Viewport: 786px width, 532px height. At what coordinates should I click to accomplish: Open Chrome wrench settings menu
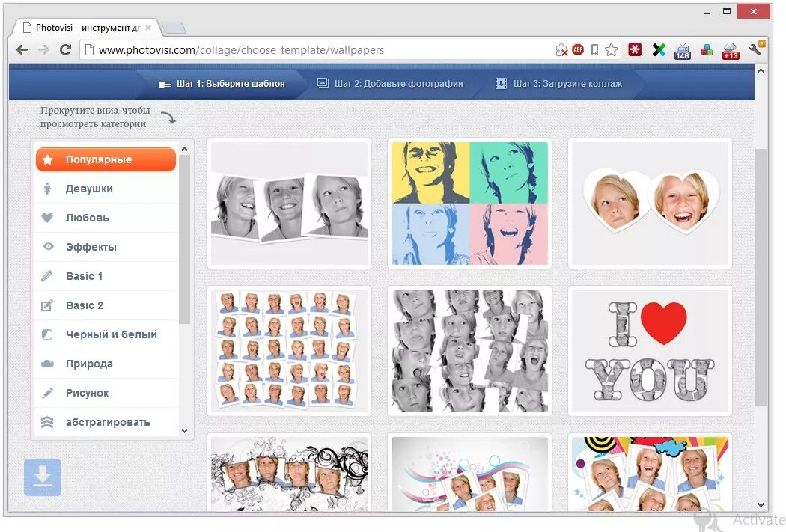(756, 48)
